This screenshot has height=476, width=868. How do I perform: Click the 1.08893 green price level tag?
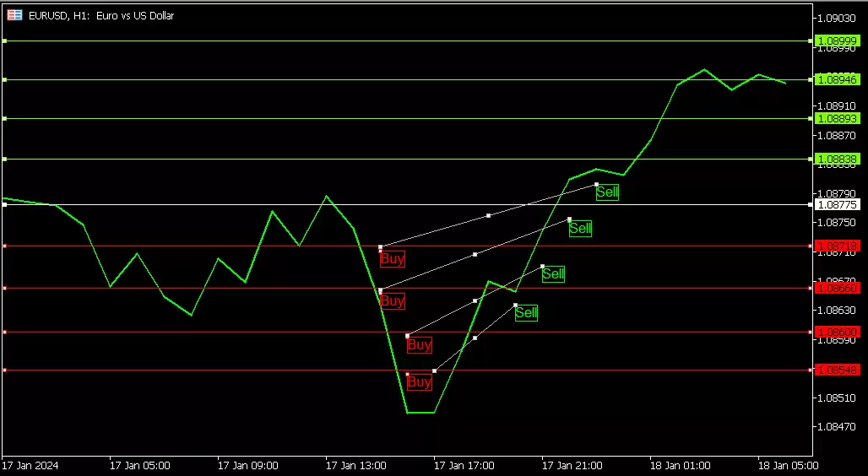(838, 119)
